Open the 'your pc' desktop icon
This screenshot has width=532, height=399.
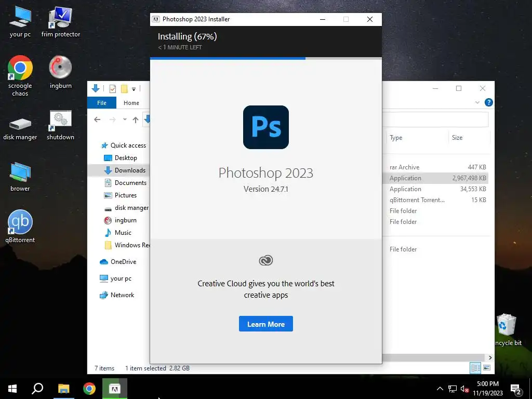[20, 21]
